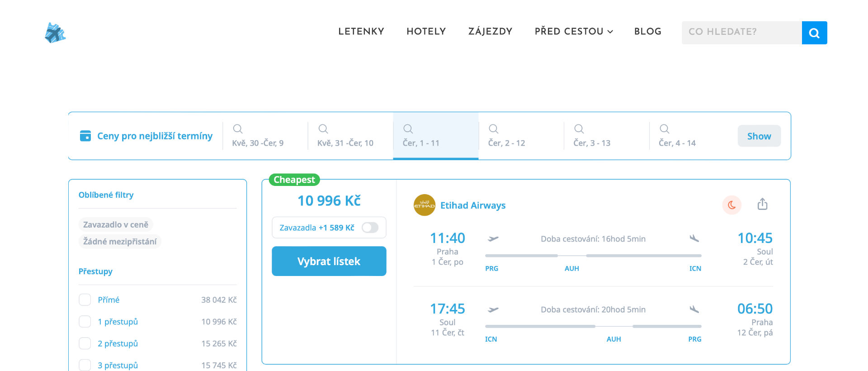Click magnifier icon above Čer, 4 - 14
This screenshot has height=371, width=868.
[x=664, y=129]
